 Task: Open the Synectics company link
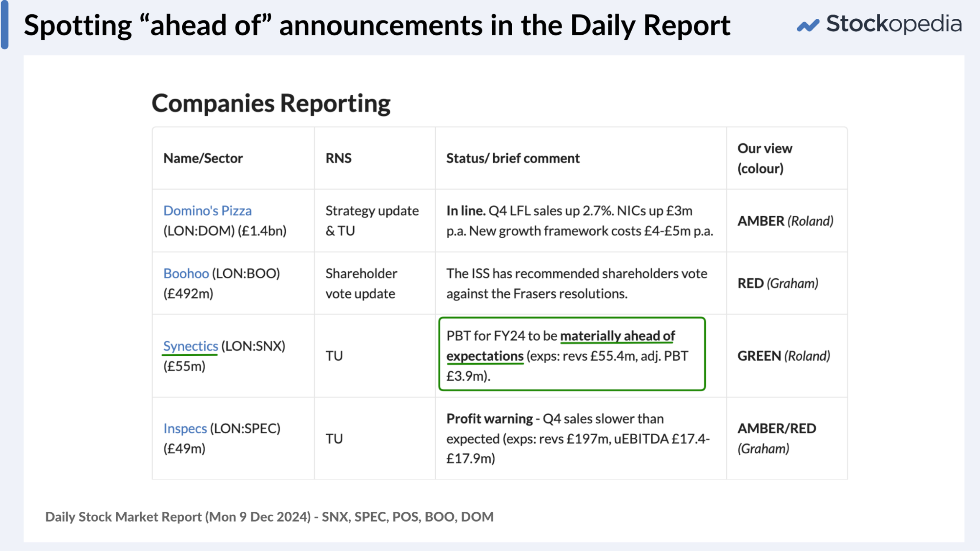tap(191, 346)
